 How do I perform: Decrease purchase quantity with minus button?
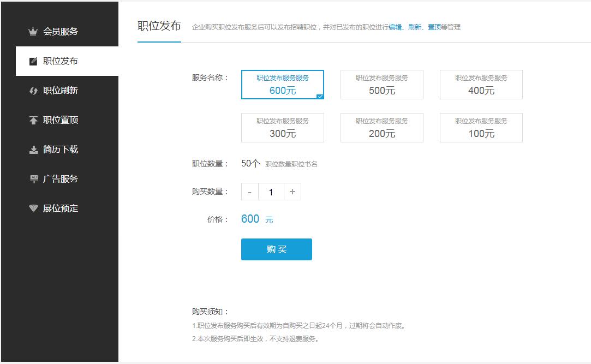(249, 192)
